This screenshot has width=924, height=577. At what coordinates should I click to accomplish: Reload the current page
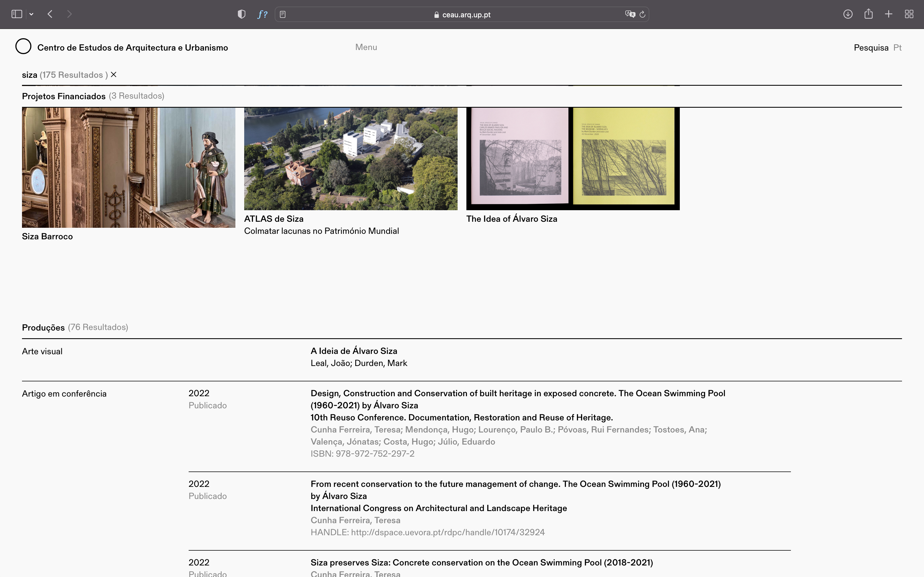coord(643,15)
